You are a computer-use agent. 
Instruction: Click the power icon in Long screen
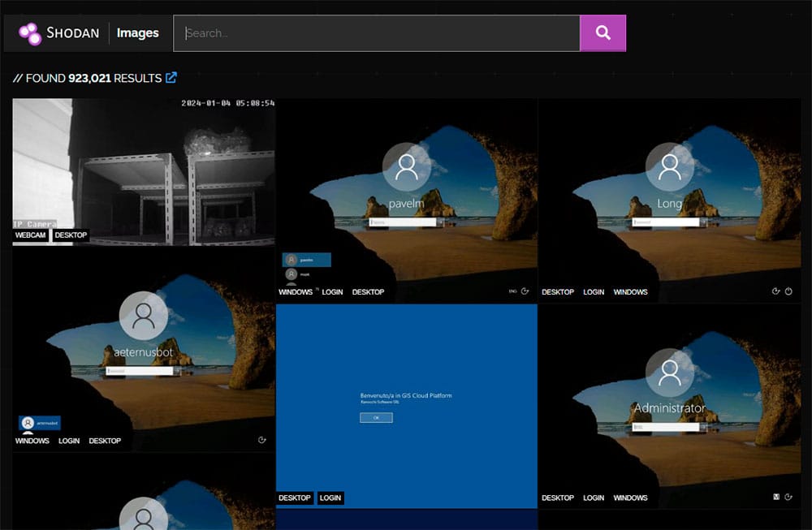pyautogui.click(x=788, y=291)
